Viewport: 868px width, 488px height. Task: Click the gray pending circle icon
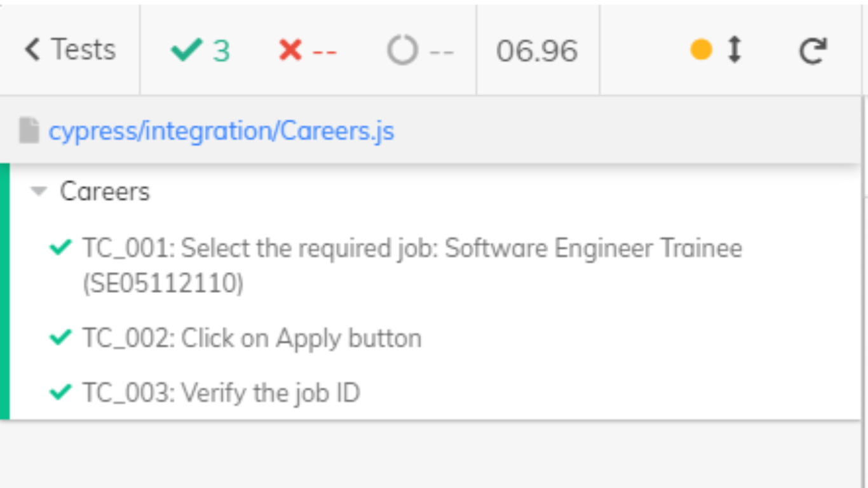(x=402, y=50)
